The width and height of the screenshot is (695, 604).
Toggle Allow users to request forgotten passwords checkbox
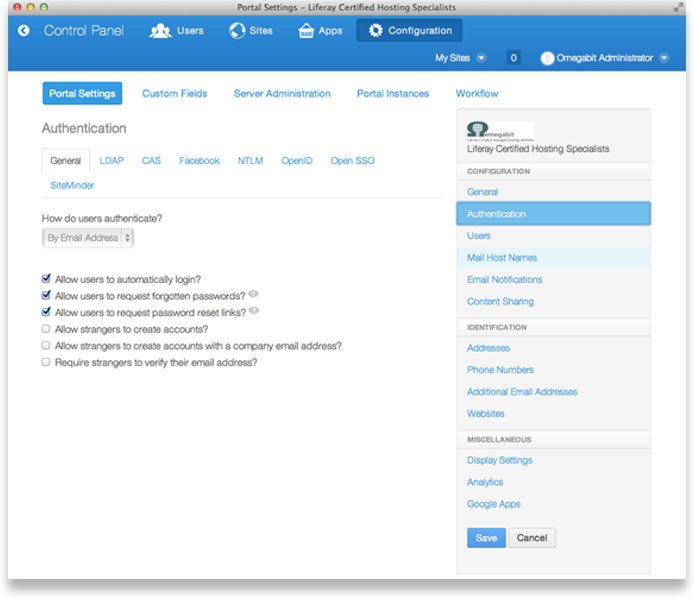click(46, 295)
